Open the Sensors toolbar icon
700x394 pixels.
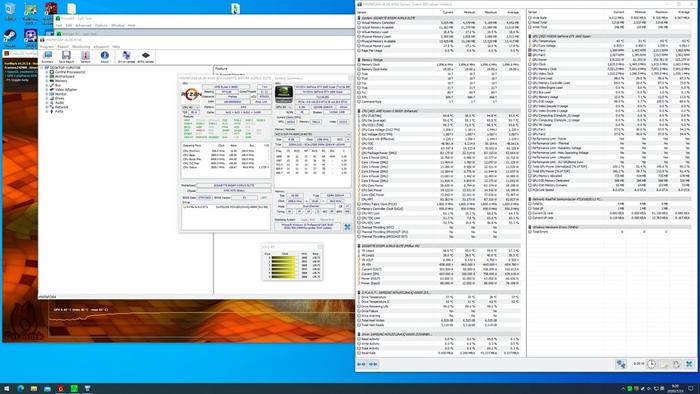pyautogui.click(x=85, y=57)
